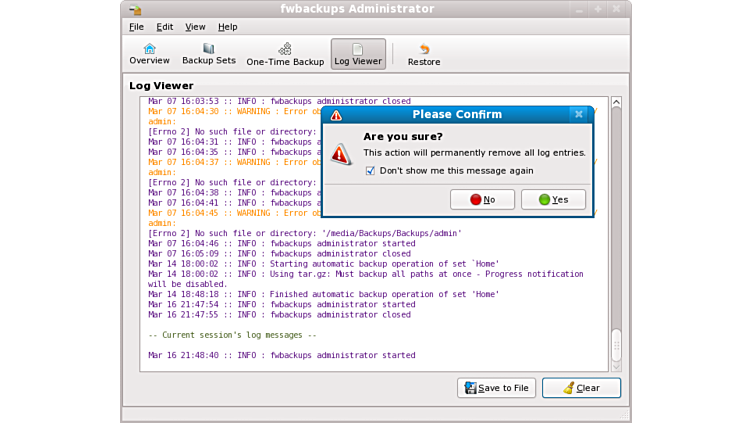Image resolution: width=752 pixels, height=423 pixels.
Task: Click the "Log Viewer" heading
Action: [161, 86]
